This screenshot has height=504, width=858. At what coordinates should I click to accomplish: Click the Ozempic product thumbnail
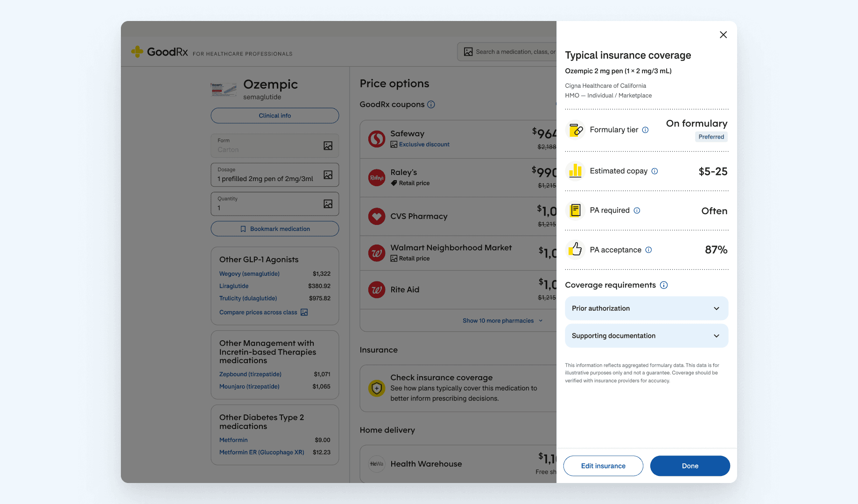[224, 89]
